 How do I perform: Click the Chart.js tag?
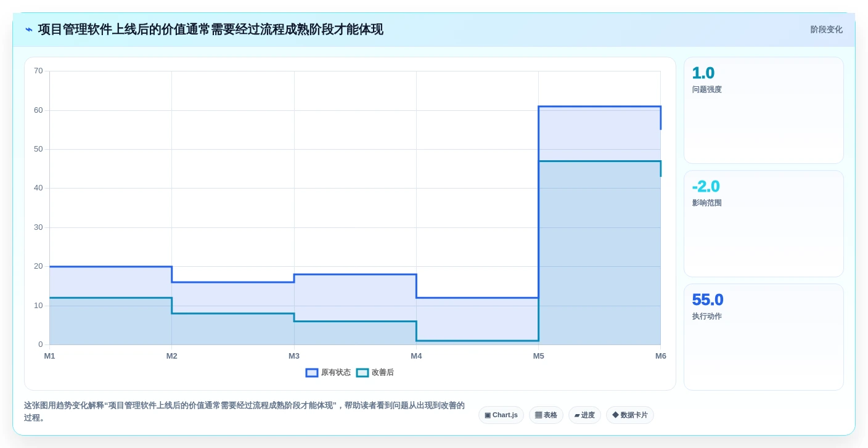pyautogui.click(x=501, y=415)
